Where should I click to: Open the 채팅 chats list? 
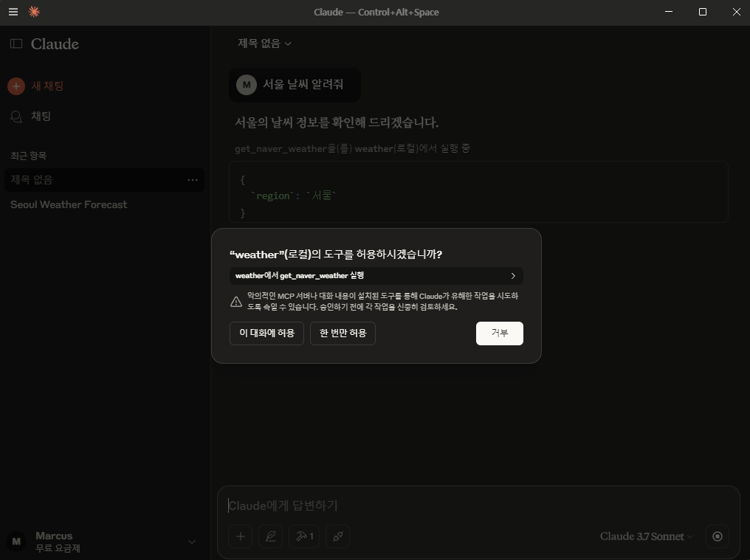pos(31,117)
